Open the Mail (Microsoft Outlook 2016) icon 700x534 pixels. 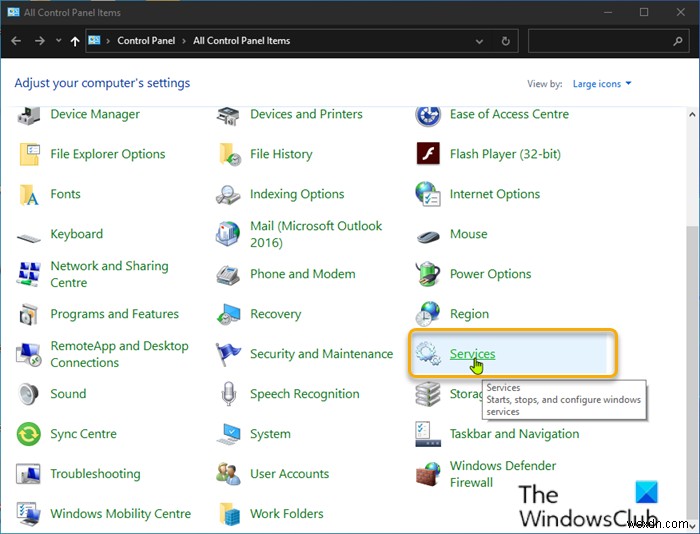[x=228, y=234]
